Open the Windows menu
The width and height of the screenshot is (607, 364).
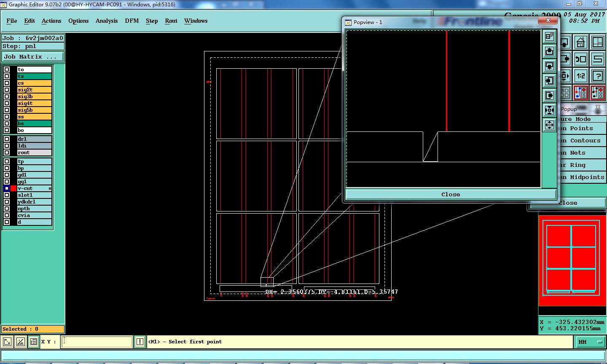(x=196, y=21)
